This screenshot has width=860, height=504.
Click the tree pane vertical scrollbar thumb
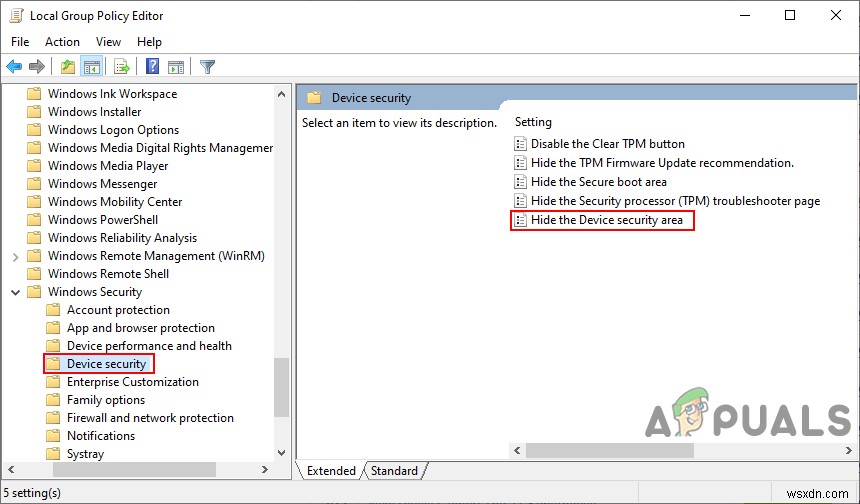(x=281, y=387)
